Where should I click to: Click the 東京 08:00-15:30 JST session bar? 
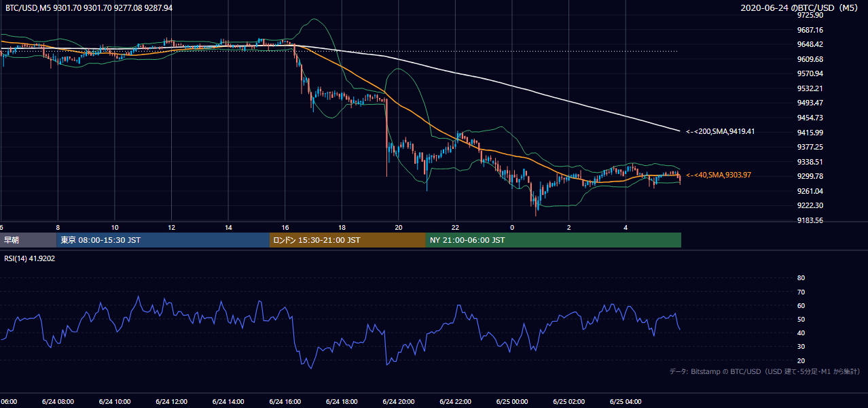[163, 240]
